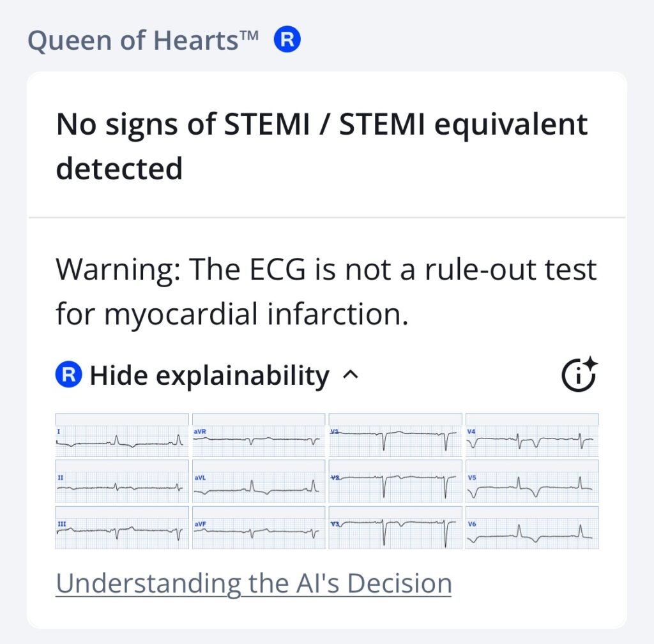Click the blue R icon before Hide explainability
The image size is (654, 644).
click(x=68, y=375)
